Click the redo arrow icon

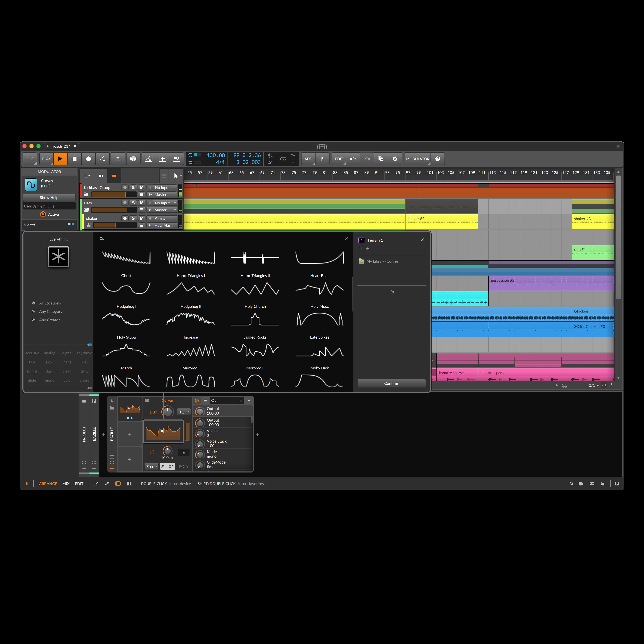(x=367, y=159)
